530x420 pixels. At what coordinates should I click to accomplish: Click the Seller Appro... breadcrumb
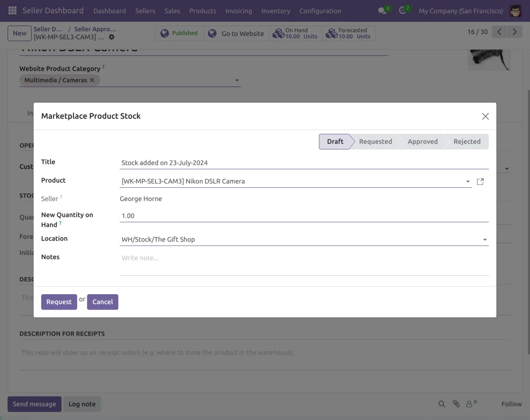[x=95, y=29]
